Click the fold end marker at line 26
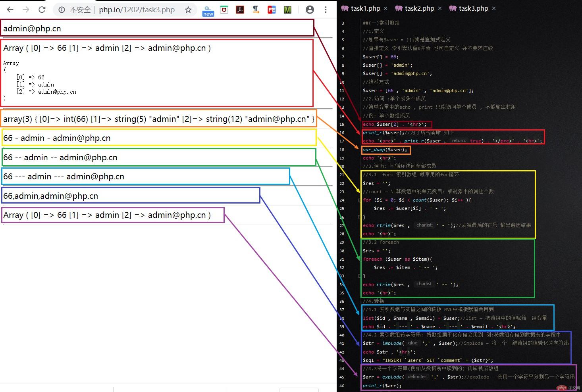This screenshot has height=392, width=582. pyautogui.click(x=359, y=217)
